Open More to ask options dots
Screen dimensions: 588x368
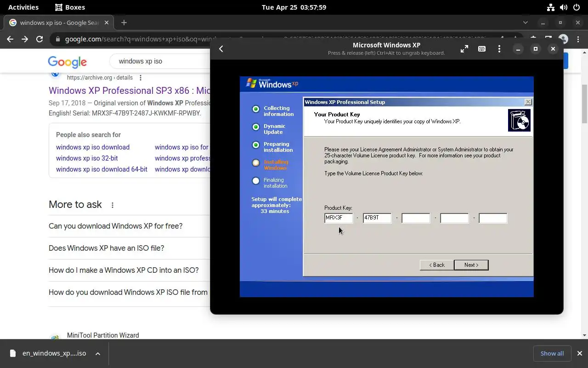point(113,205)
